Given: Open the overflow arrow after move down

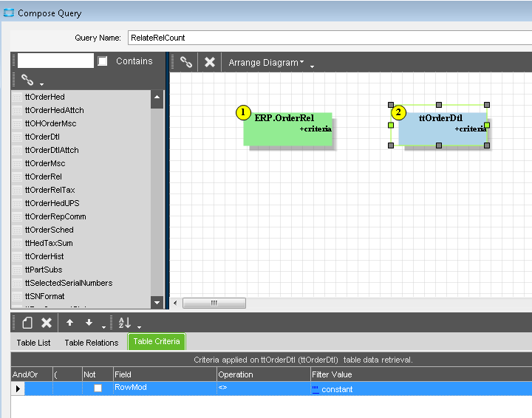Looking at the screenshot, I should pyautogui.click(x=104, y=327).
